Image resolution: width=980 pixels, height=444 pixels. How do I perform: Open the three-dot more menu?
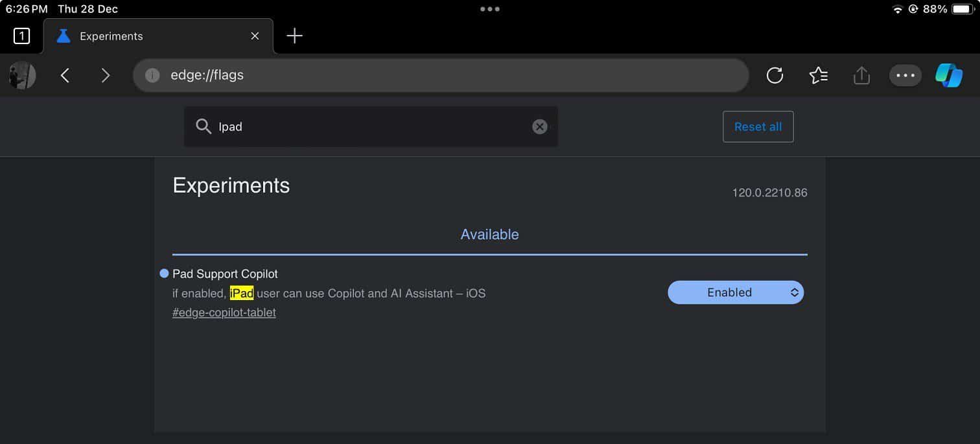pos(905,76)
